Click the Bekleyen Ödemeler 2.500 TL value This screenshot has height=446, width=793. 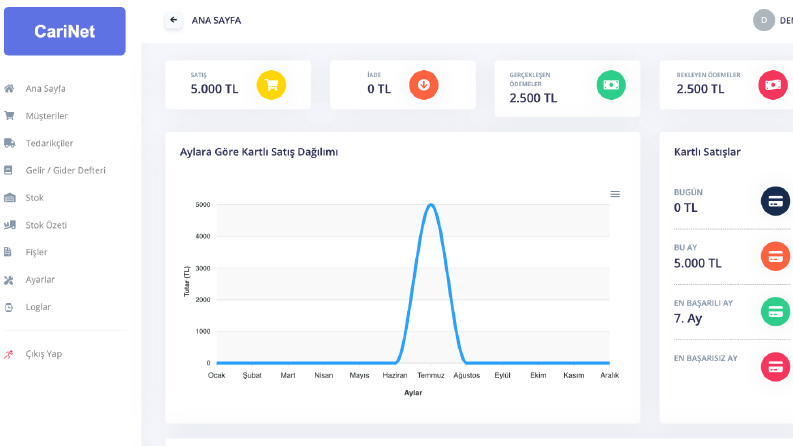700,89
